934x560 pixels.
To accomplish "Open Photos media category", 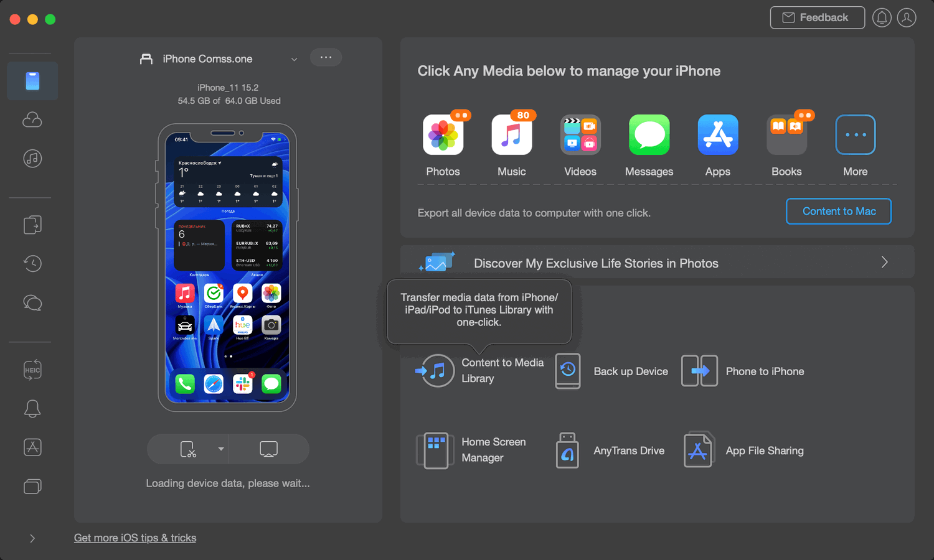I will 443,146.
